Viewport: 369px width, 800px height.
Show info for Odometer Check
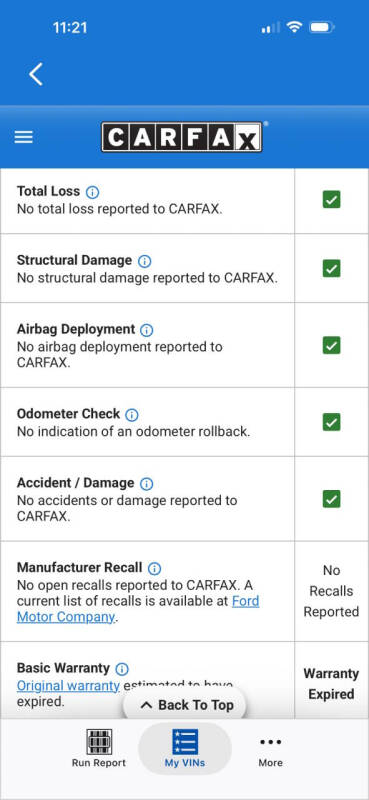click(x=132, y=415)
